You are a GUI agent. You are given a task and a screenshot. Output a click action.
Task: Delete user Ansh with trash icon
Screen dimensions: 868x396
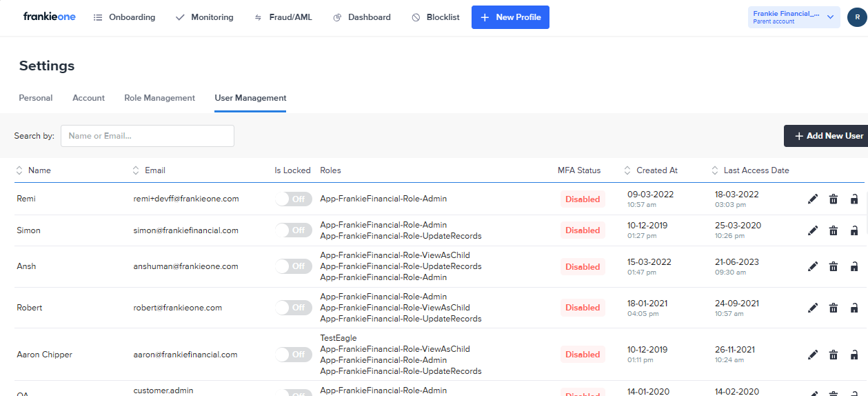[834, 266]
